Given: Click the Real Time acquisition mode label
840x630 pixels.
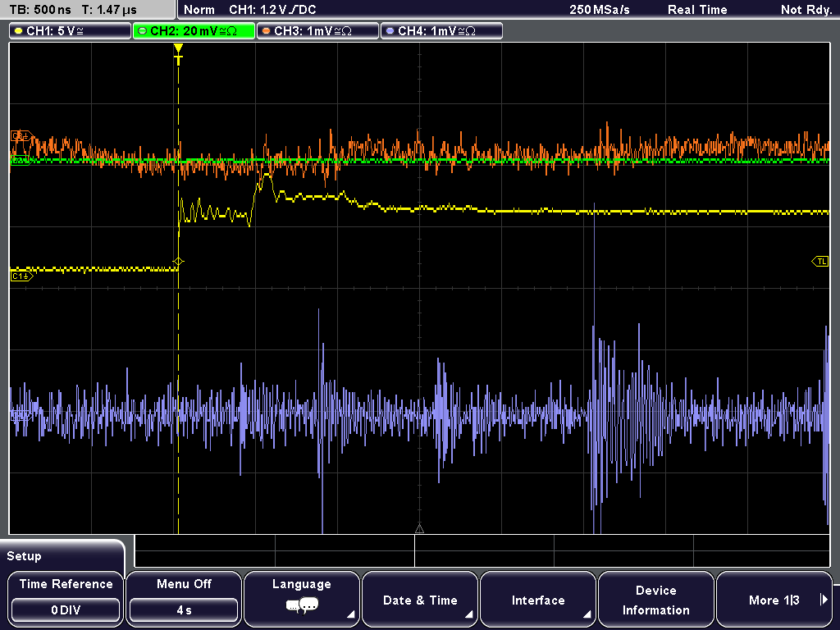Looking at the screenshot, I should (697, 10).
